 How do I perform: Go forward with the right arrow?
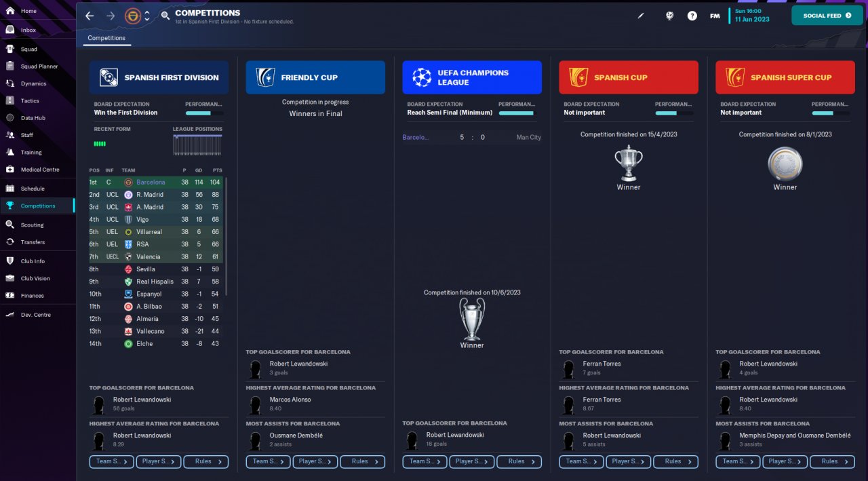point(111,16)
